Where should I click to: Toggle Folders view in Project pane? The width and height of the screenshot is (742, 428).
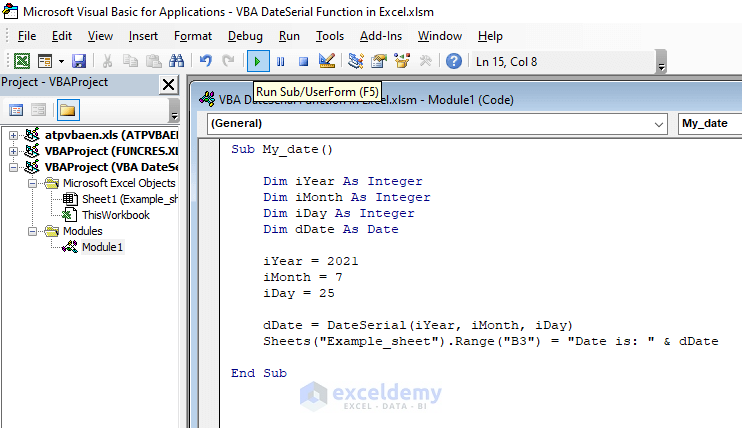pos(68,110)
